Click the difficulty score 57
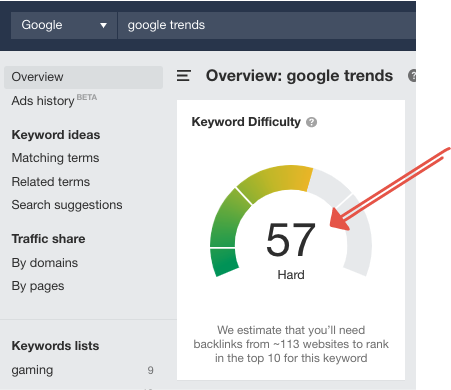The image size is (451, 390). tap(291, 239)
